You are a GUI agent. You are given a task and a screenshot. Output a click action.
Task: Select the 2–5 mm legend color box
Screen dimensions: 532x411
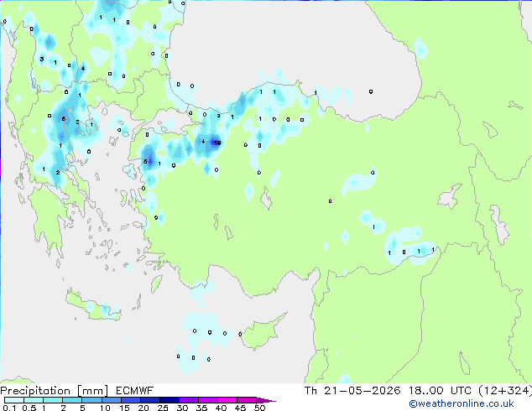(x=72, y=400)
